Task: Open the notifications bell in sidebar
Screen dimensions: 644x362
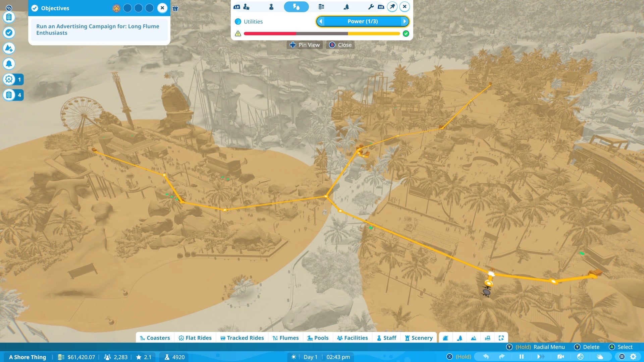Action: [x=9, y=64]
